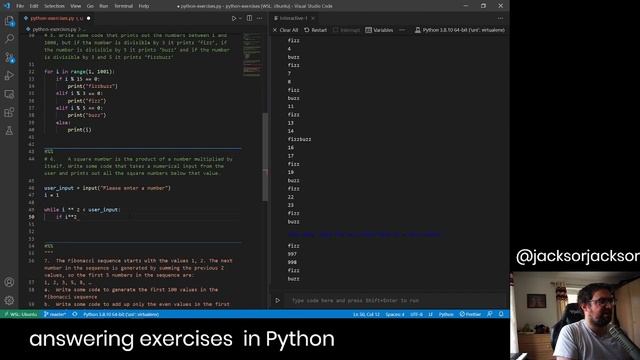Select the python-exercises.py editor tab
Screen dimensions: 640x360
point(57,18)
